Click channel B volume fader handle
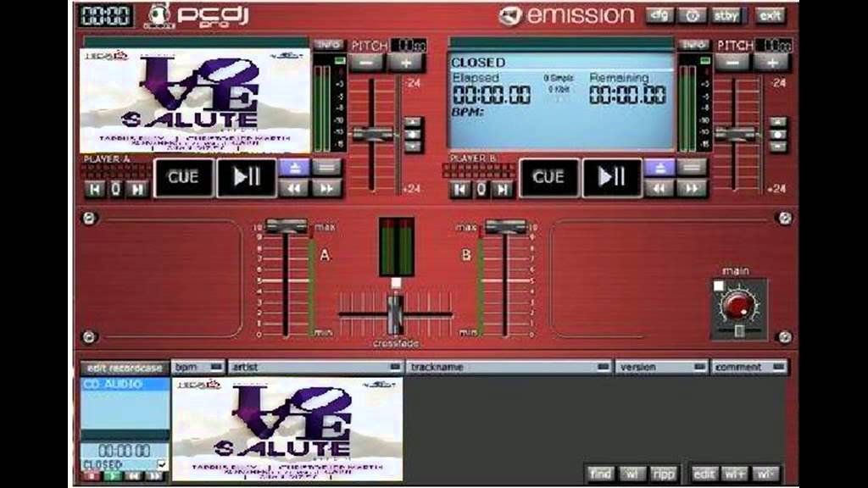This screenshot has height=488, width=868. point(505,225)
